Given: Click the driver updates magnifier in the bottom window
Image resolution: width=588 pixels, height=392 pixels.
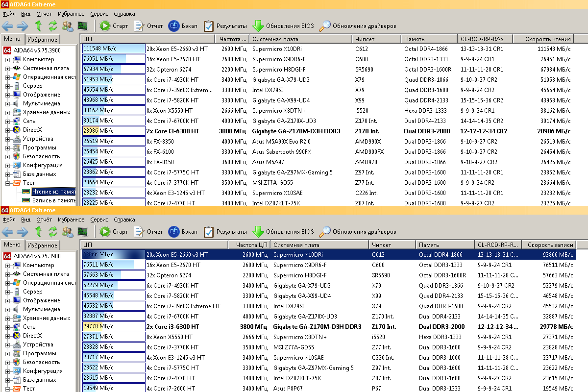Looking at the screenshot, I should coord(324,232).
